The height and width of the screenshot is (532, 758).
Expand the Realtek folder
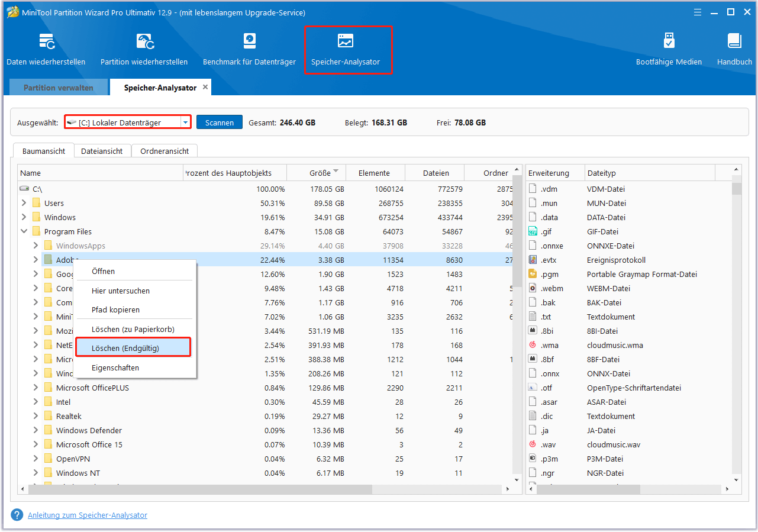[36, 416]
